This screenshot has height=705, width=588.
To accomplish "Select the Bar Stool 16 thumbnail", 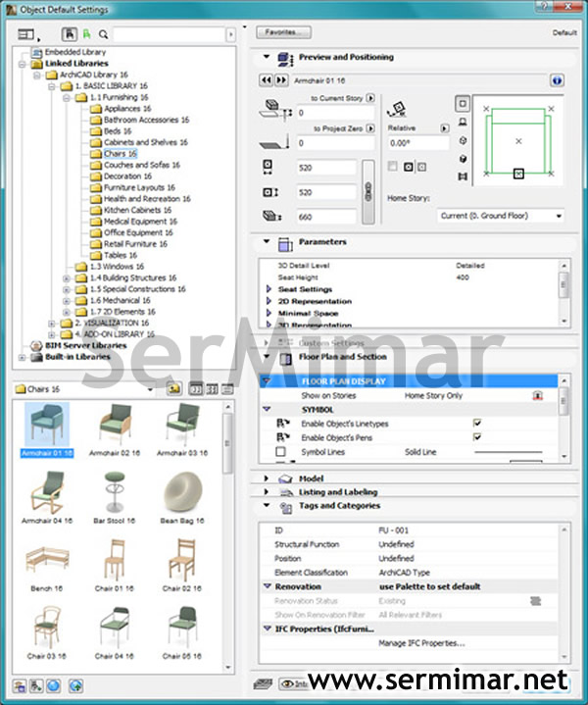I will [115, 497].
